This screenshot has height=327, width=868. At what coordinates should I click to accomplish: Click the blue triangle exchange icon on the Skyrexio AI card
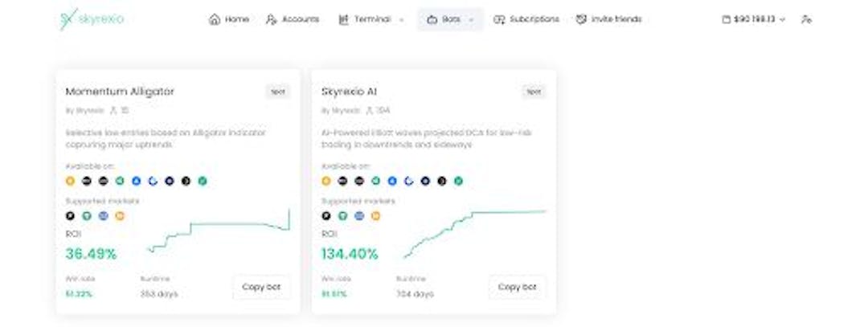tap(392, 181)
